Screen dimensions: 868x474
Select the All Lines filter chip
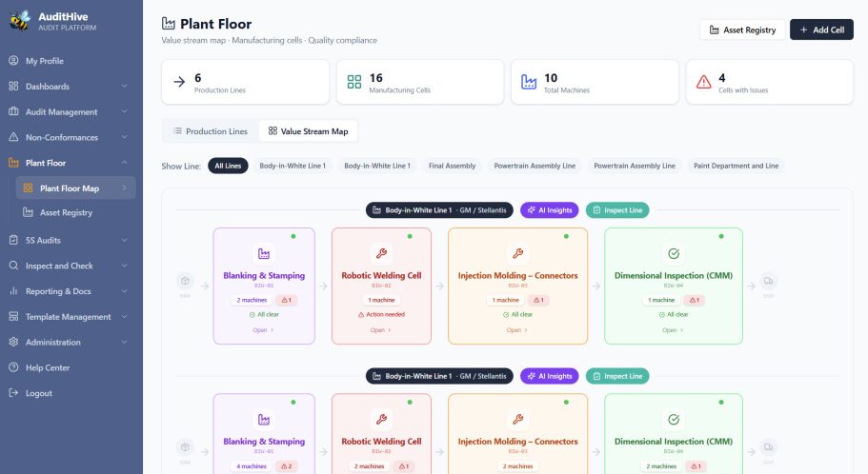coord(228,166)
